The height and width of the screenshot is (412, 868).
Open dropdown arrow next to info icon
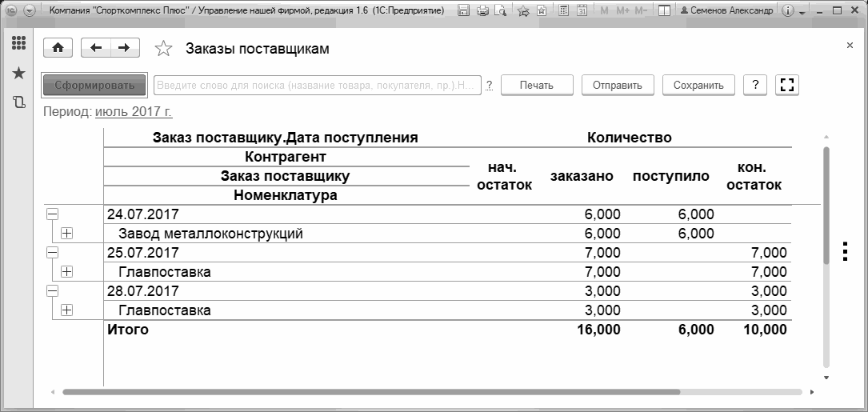coord(801,12)
